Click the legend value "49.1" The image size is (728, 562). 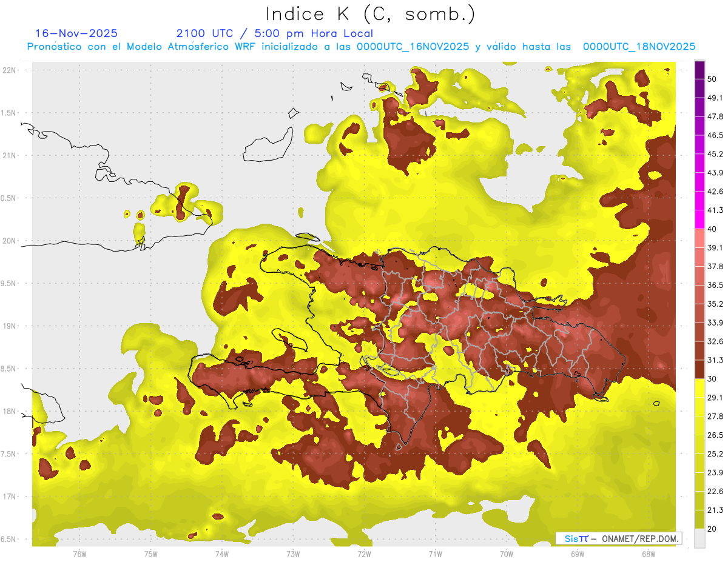(x=715, y=98)
